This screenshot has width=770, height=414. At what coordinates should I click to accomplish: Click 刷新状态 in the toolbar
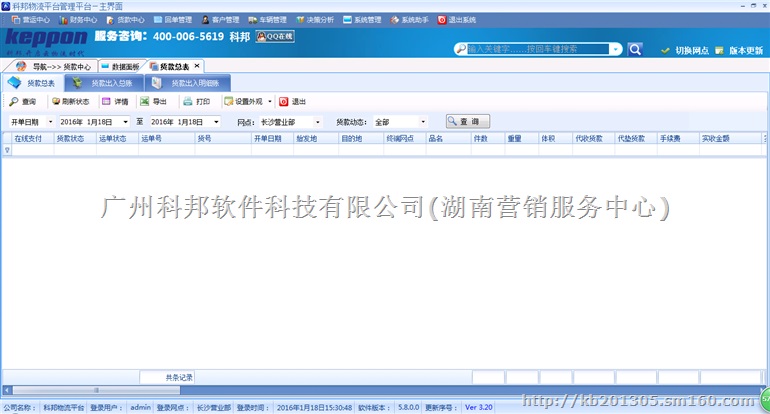pos(70,101)
